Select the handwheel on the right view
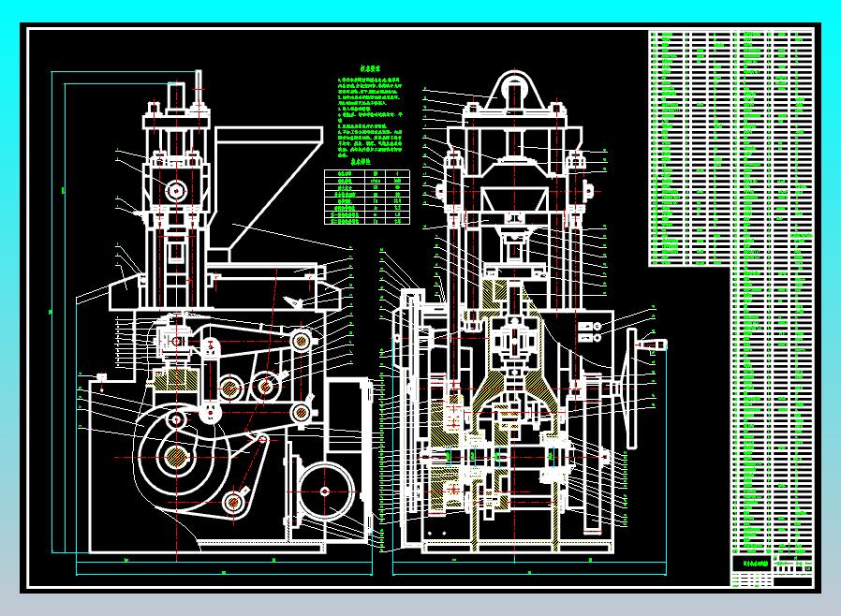The width and height of the screenshot is (841, 616). click(632, 389)
